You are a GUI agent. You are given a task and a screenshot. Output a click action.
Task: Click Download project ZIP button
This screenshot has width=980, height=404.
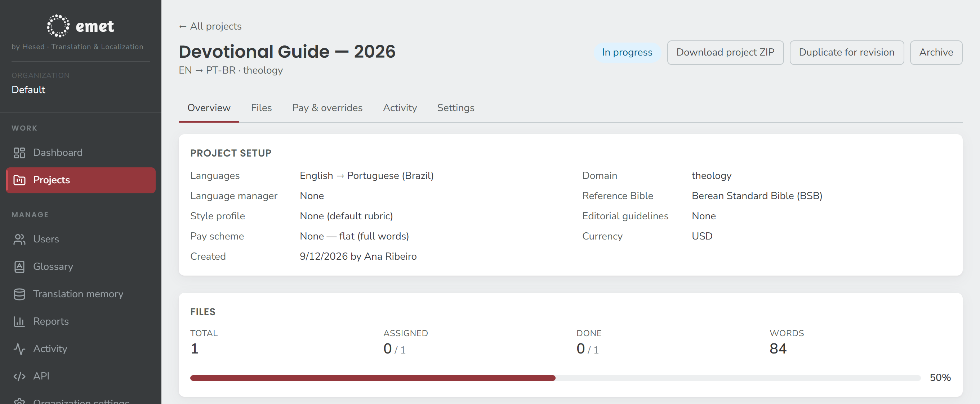(x=725, y=53)
